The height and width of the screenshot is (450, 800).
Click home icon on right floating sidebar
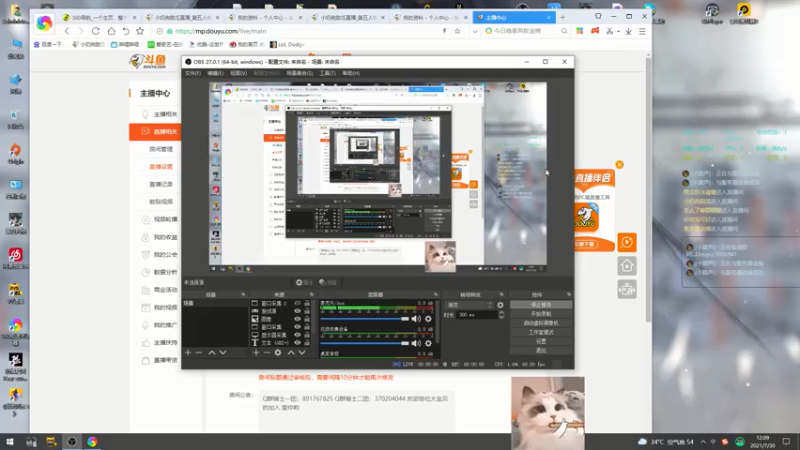(x=627, y=266)
